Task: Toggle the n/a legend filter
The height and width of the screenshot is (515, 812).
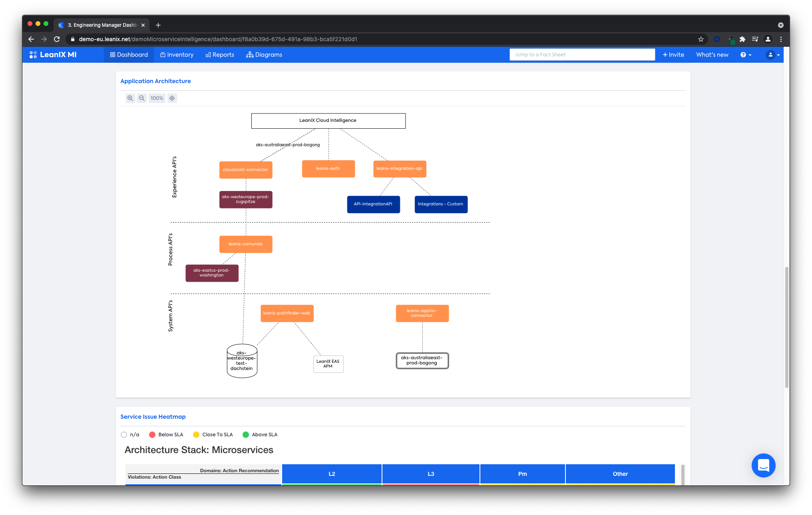Action: (x=124, y=435)
